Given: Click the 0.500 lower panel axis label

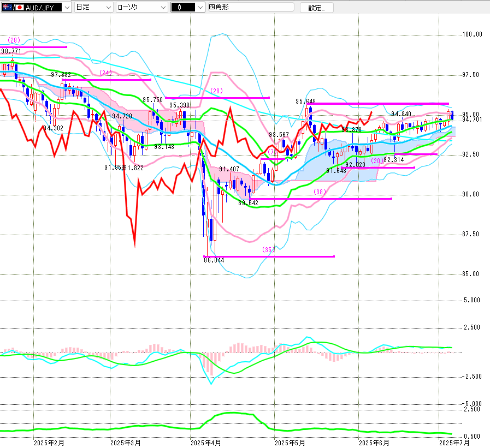Looking at the screenshot, I should tap(472, 437).
